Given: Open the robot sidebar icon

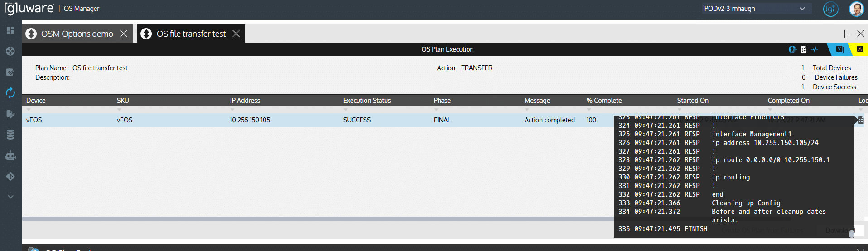Looking at the screenshot, I should (x=10, y=155).
